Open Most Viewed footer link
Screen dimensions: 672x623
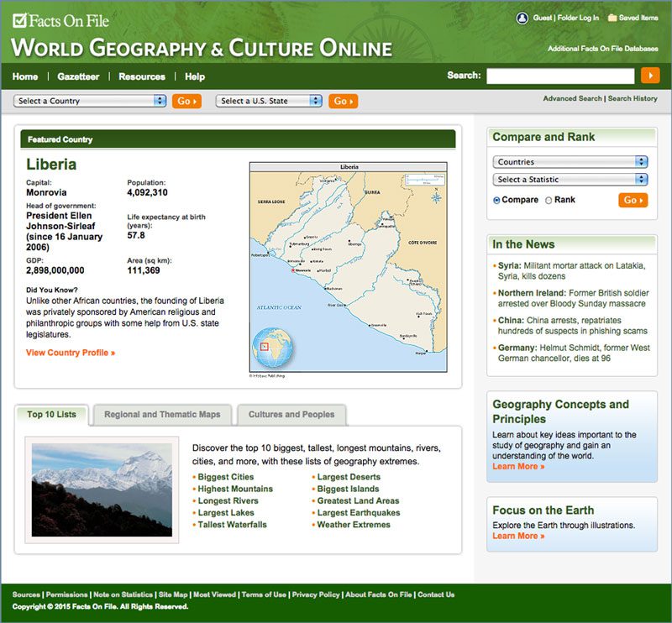(215, 594)
